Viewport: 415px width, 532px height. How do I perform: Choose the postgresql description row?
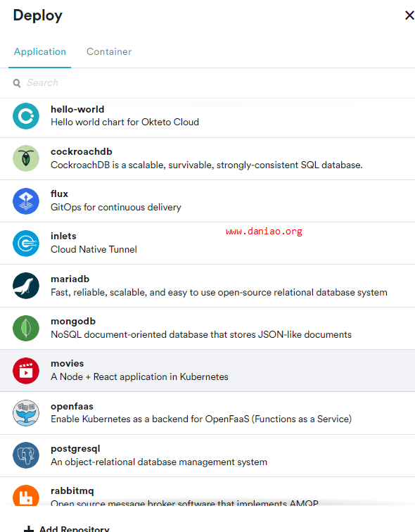(159, 462)
